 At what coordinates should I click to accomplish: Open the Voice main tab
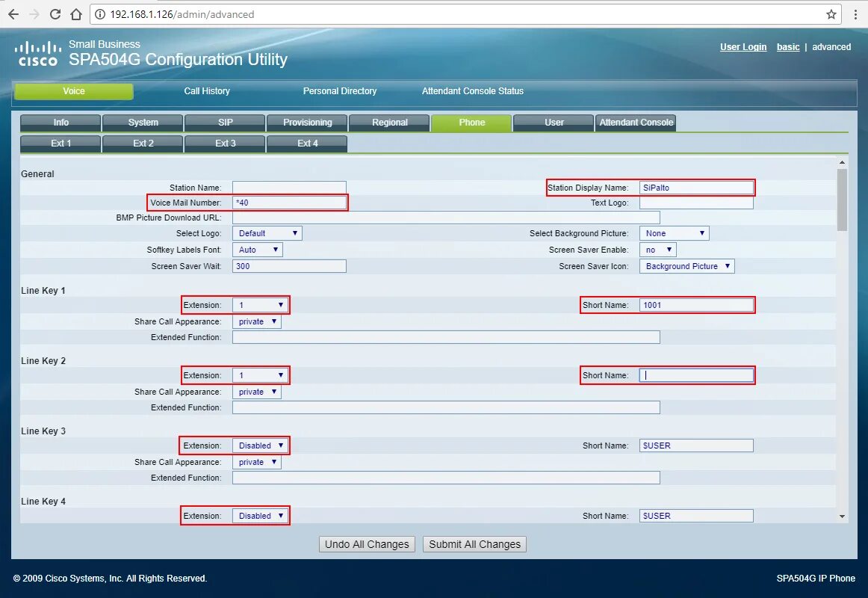click(74, 91)
